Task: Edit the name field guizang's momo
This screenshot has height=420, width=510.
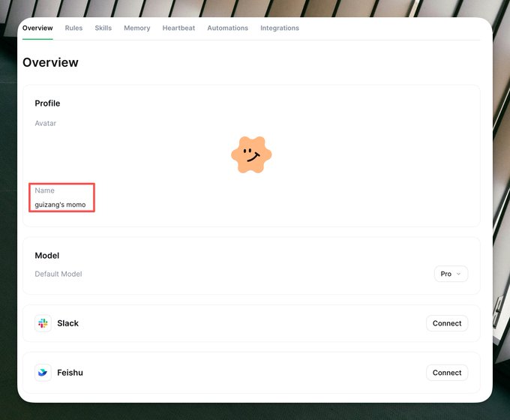Action: click(x=60, y=205)
